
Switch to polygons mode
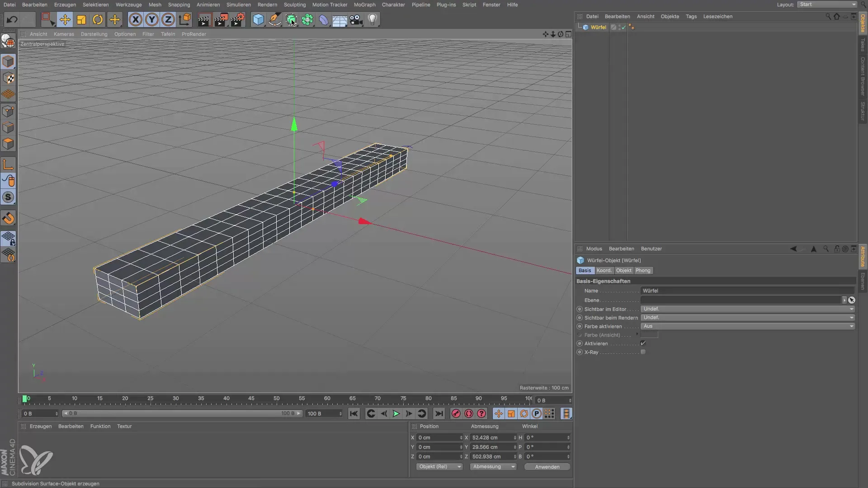[x=8, y=144]
